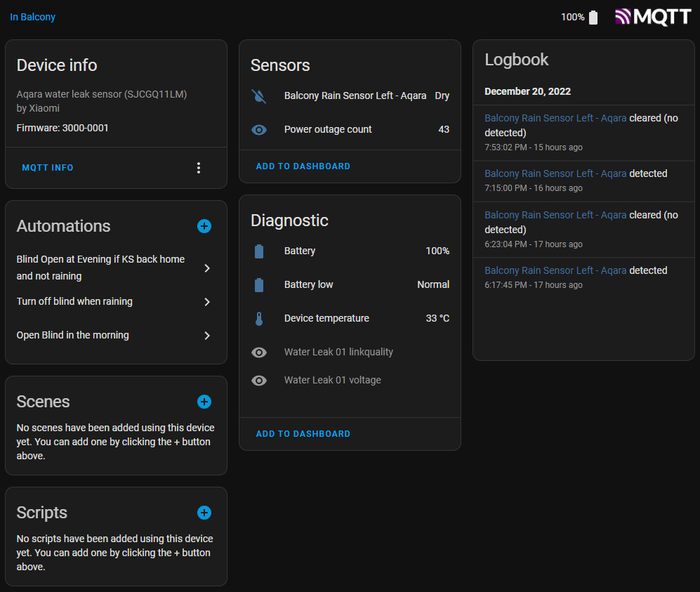Click eye icon for Water Leak 01 voltage
The width and height of the screenshot is (700, 592).
[259, 381]
